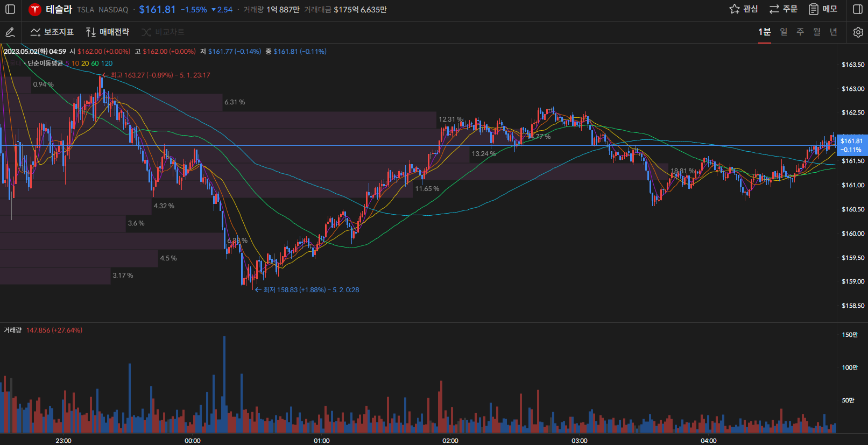Click the 23:00 time axis label

pyautogui.click(x=63, y=441)
